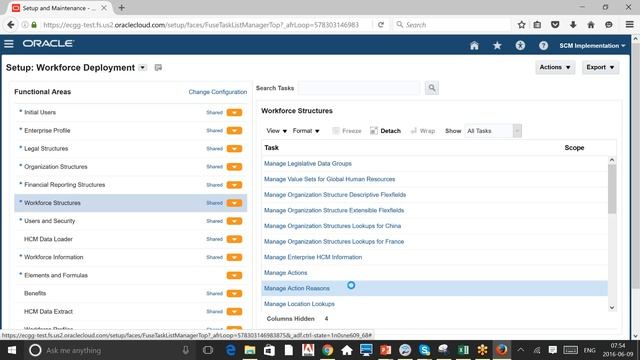Open Manage Action Reasons task
The width and height of the screenshot is (640, 360).
[296, 288]
